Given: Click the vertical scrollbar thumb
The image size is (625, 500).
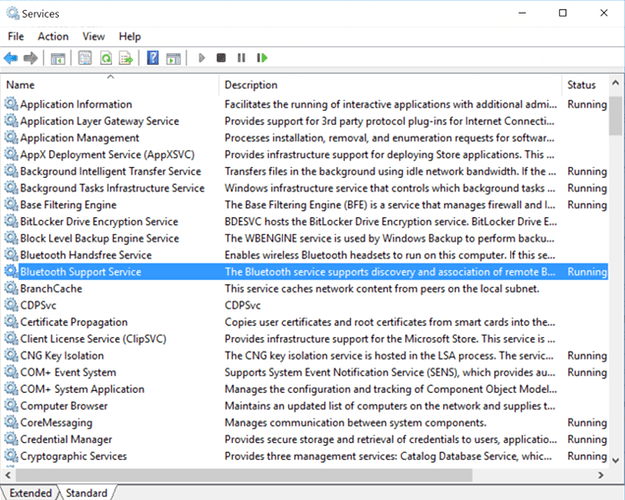Looking at the screenshot, I should [x=615, y=116].
